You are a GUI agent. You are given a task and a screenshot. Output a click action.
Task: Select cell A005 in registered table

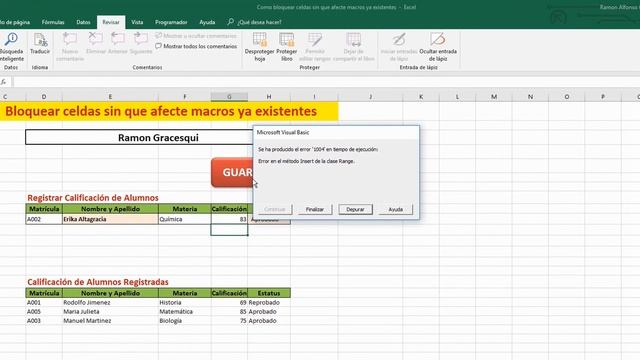pos(44,311)
